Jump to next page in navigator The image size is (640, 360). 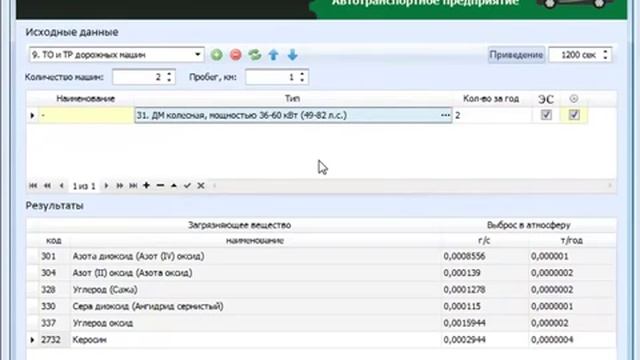pos(120,186)
